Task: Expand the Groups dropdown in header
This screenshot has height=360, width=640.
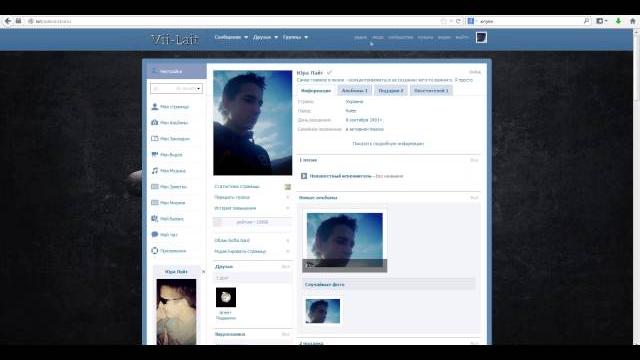Action: point(295,37)
